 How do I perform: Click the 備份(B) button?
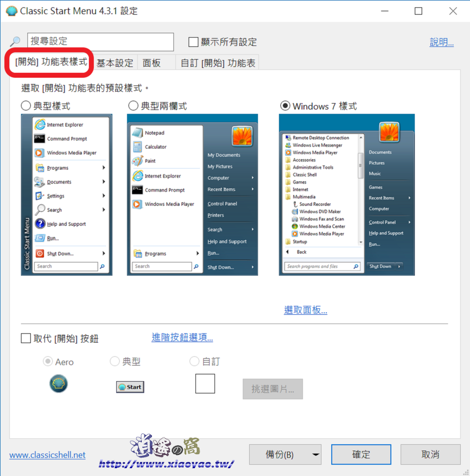click(x=279, y=454)
